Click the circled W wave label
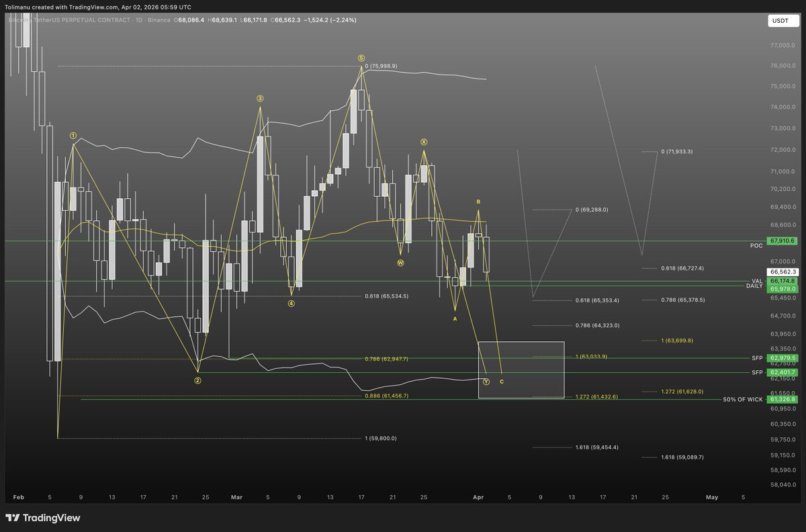This screenshot has height=532, width=806. 400,263
